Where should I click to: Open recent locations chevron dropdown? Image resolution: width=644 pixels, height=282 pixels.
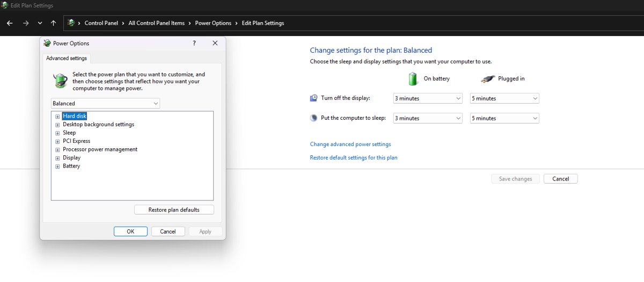tap(40, 23)
